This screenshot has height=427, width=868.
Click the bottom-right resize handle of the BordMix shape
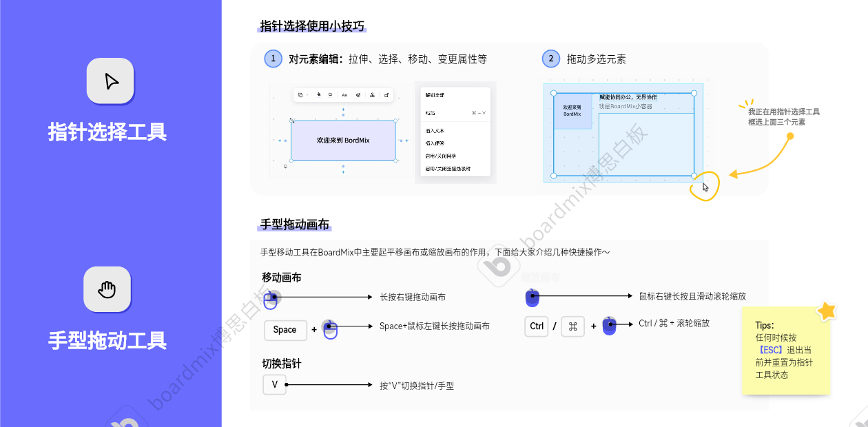click(395, 160)
